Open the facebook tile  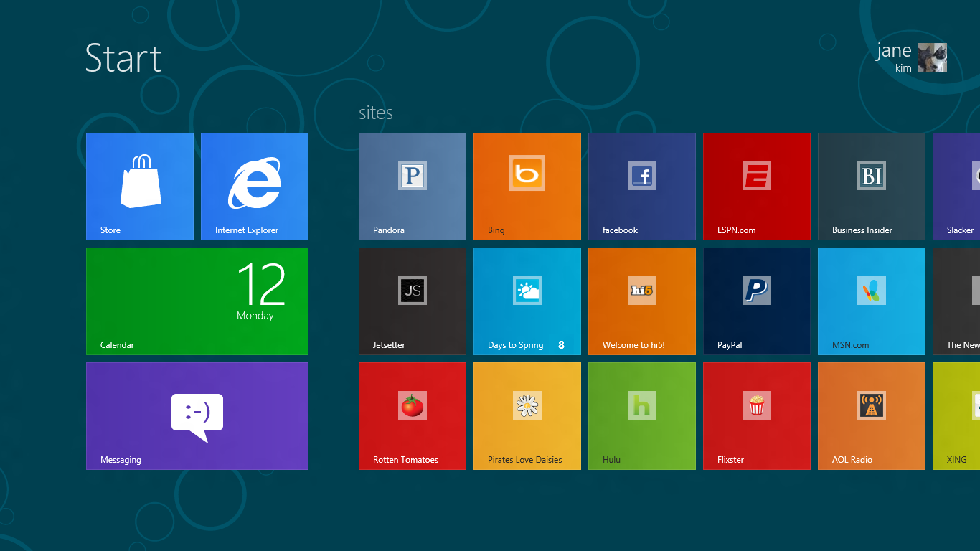click(x=642, y=187)
